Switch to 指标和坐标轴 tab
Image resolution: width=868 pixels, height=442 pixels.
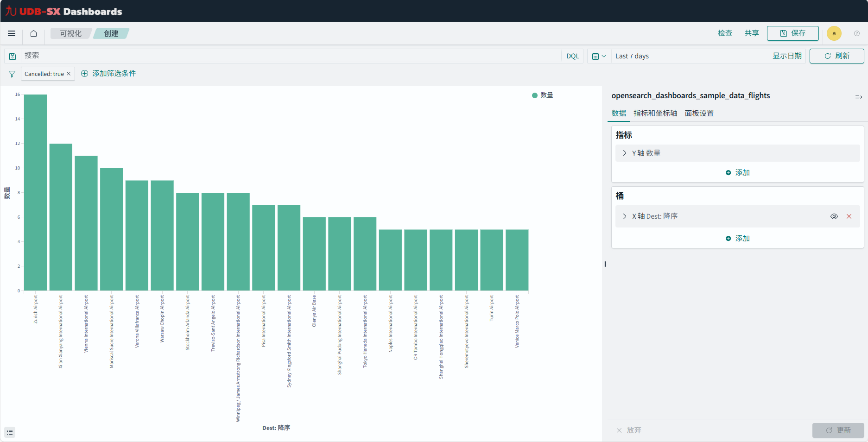tap(655, 113)
